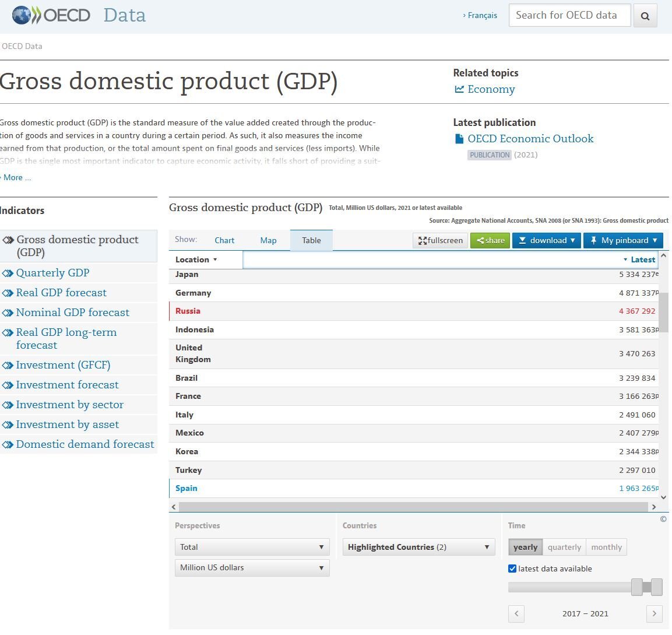Select yearly frequency

[526, 547]
